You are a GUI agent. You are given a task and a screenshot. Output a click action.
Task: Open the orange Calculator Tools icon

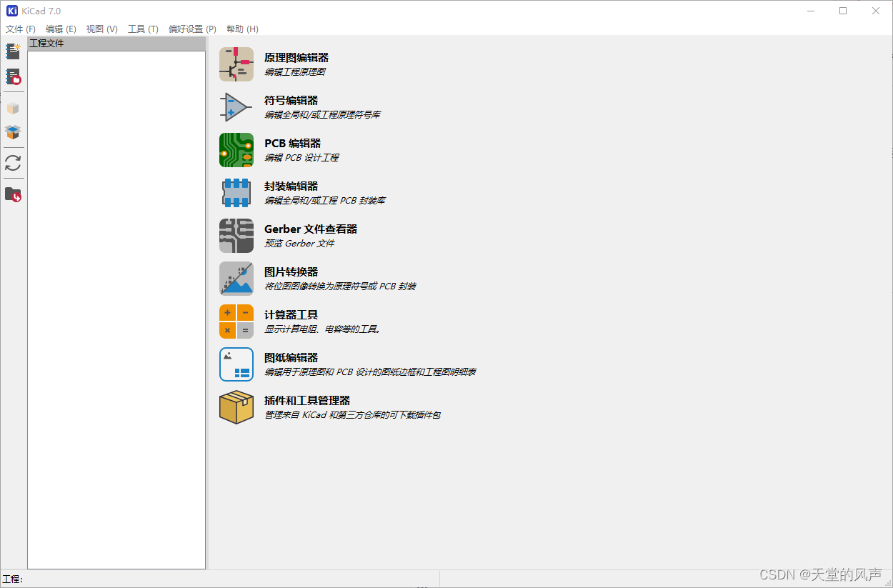tap(236, 322)
